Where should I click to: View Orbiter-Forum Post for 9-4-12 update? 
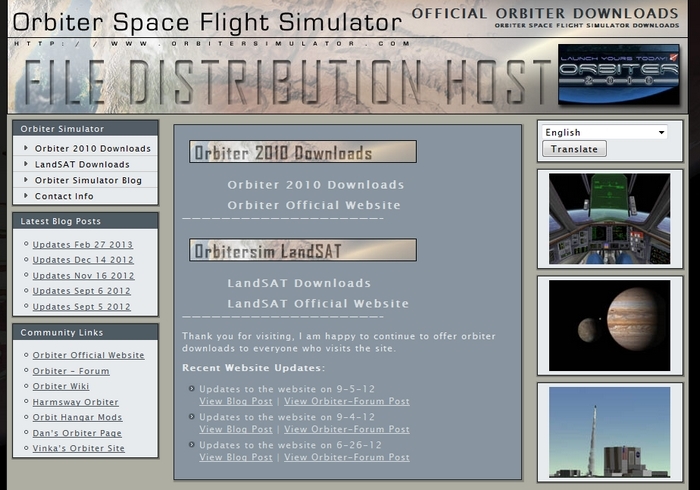click(x=347, y=429)
